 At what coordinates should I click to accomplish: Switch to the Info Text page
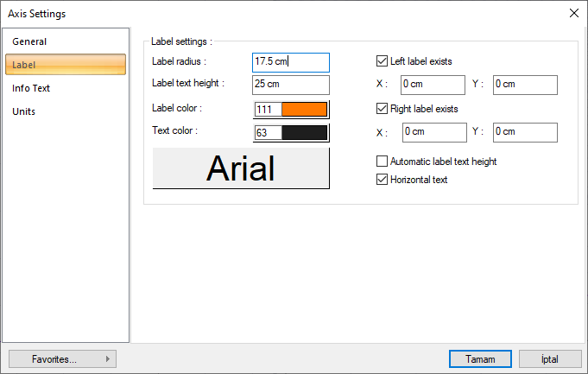(32, 88)
